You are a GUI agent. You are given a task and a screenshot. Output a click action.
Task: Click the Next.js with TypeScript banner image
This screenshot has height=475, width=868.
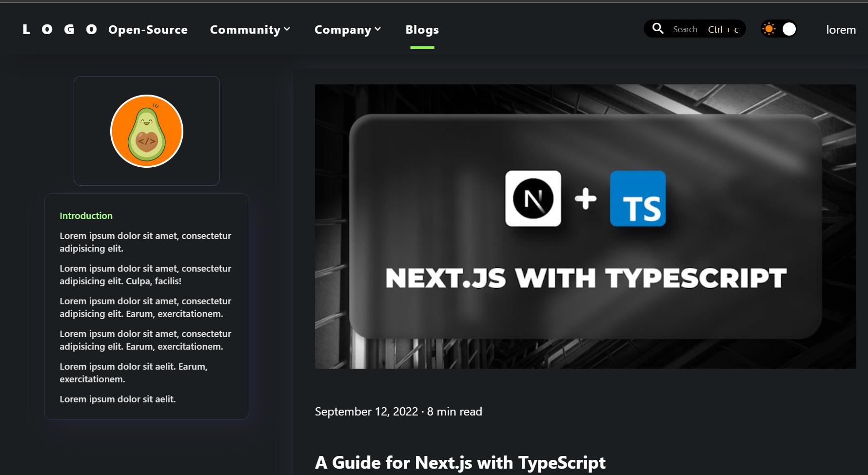coord(585,226)
